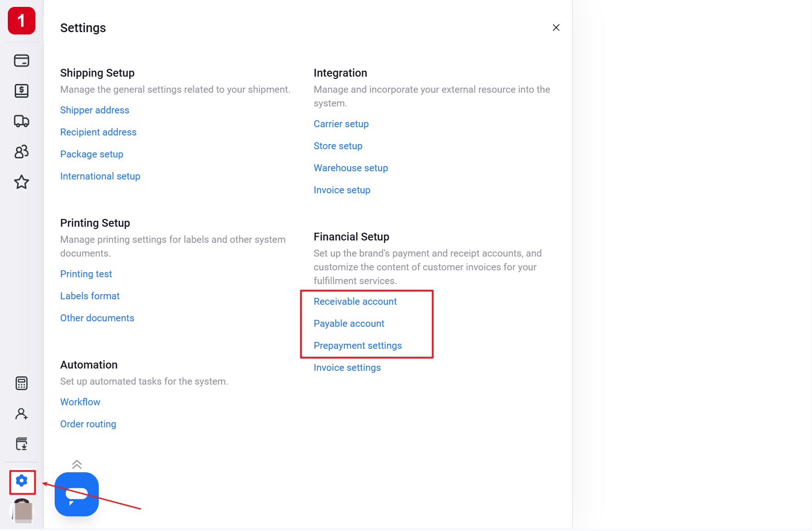Open the orders card icon in sidebar

point(22,61)
